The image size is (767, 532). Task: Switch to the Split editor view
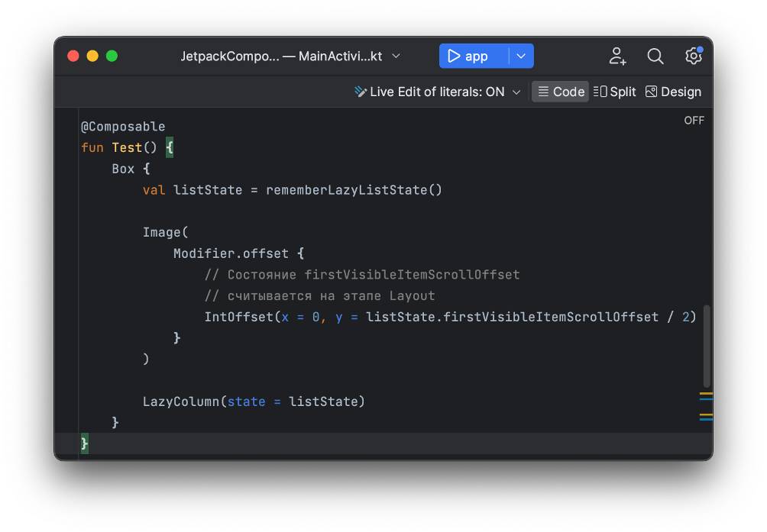tap(615, 92)
